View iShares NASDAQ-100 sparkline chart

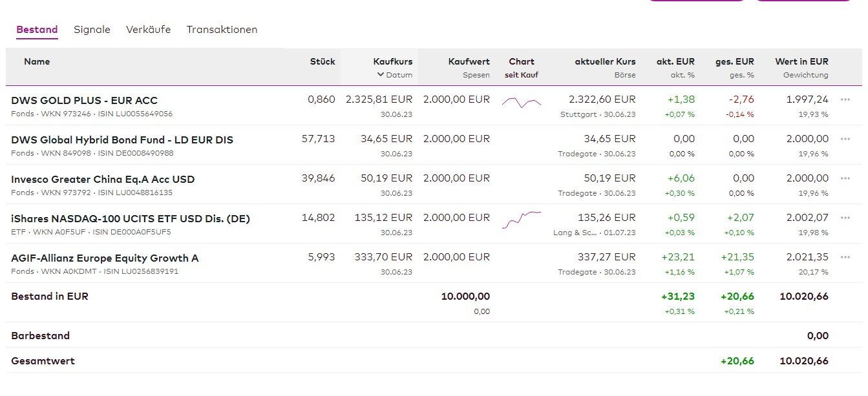click(x=521, y=220)
